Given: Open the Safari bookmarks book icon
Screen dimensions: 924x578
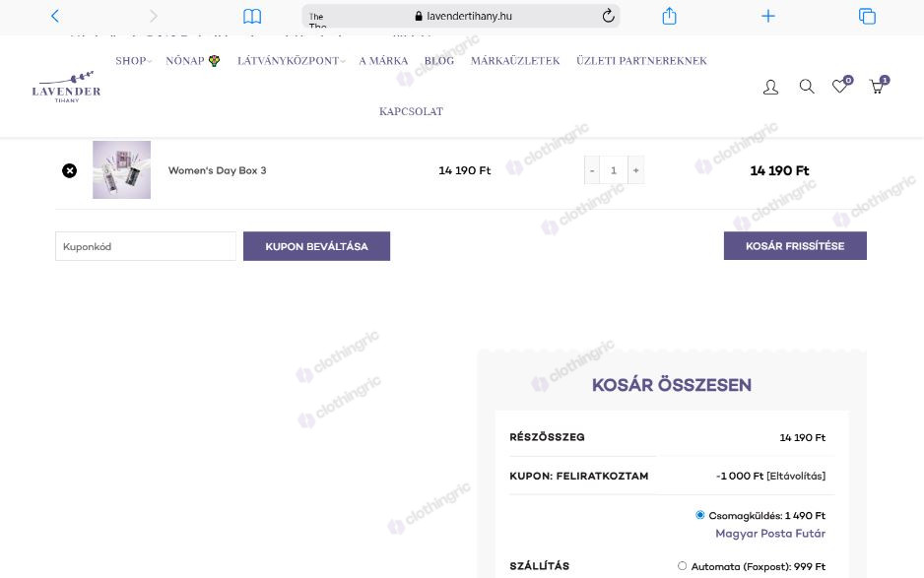Looking at the screenshot, I should [252, 16].
